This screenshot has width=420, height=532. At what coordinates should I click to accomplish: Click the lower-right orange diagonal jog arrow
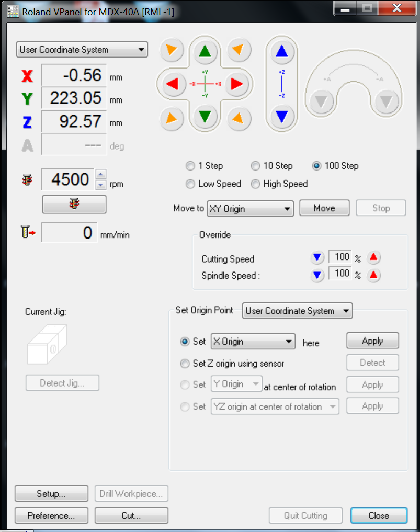(x=239, y=118)
